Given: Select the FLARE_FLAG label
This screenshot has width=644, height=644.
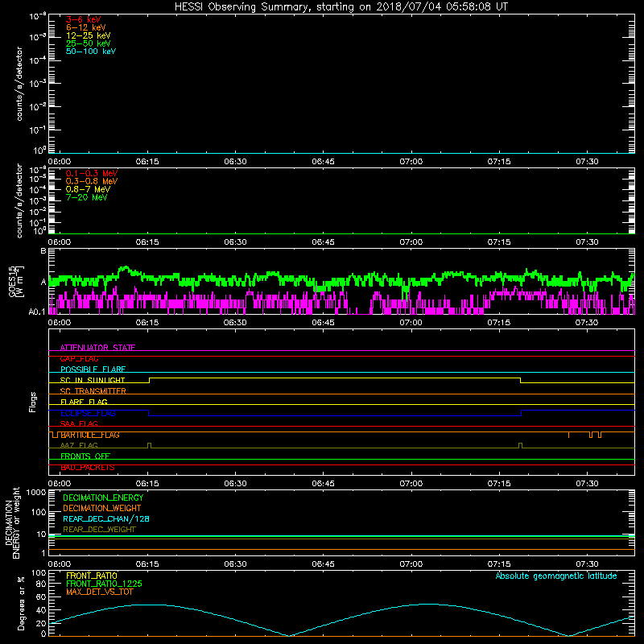Looking at the screenshot, I should click(x=84, y=402).
